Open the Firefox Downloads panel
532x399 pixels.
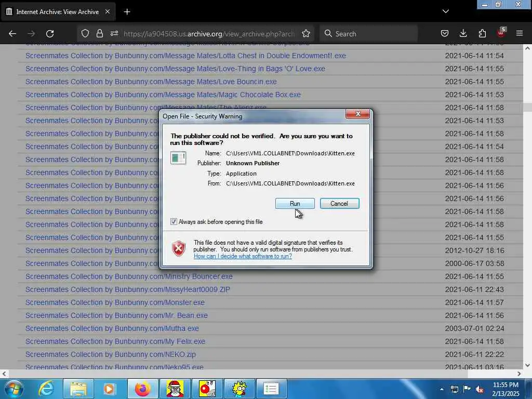coord(463,34)
